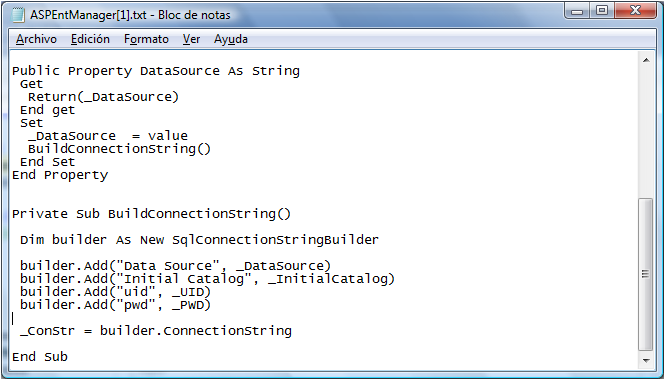665x380 pixels.
Task: Open the Edición menu
Action: [x=90, y=39]
